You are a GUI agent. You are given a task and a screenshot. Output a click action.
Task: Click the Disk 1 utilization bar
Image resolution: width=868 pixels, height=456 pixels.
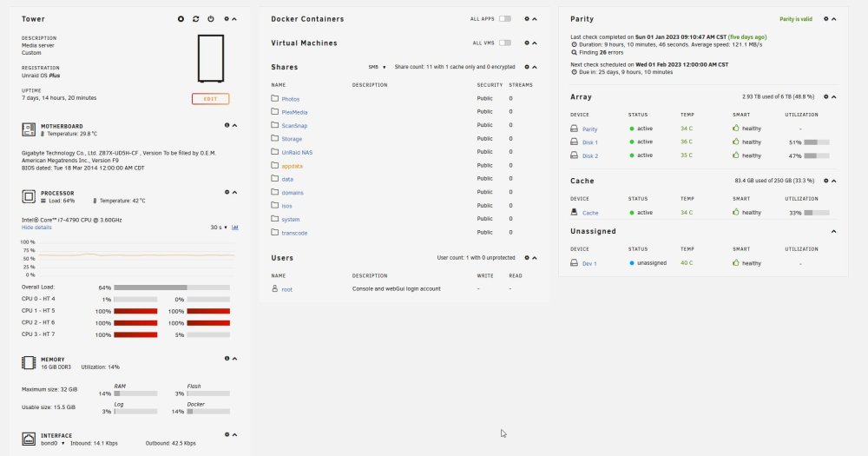(817, 142)
